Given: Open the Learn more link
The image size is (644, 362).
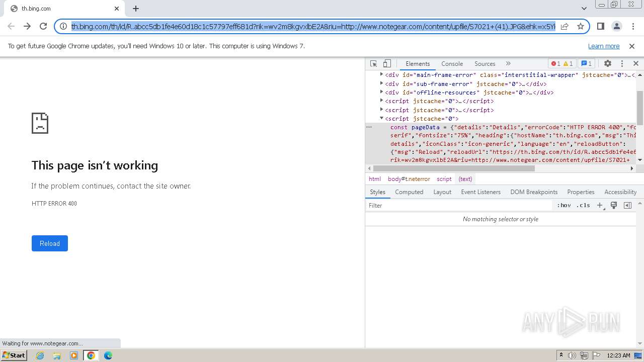Looking at the screenshot, I should [x=604, y=46].
